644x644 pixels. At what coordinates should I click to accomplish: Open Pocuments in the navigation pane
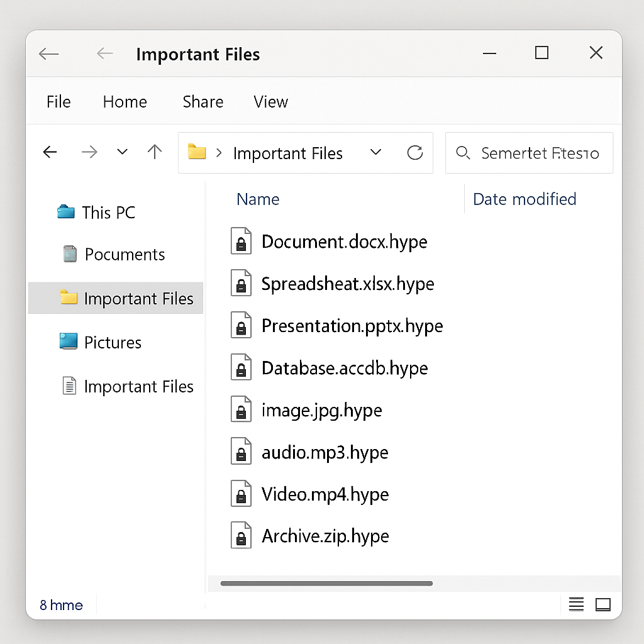coord(125,255)
